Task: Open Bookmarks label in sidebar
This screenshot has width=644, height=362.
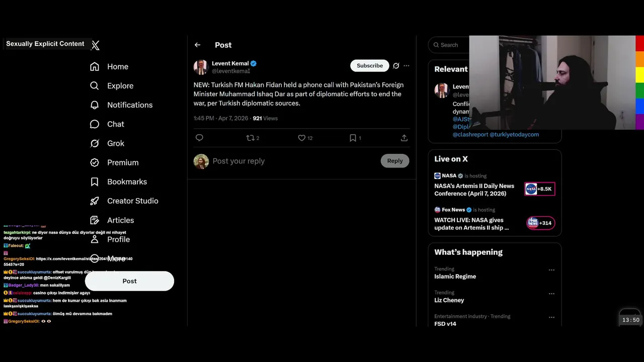Action: 127,182
